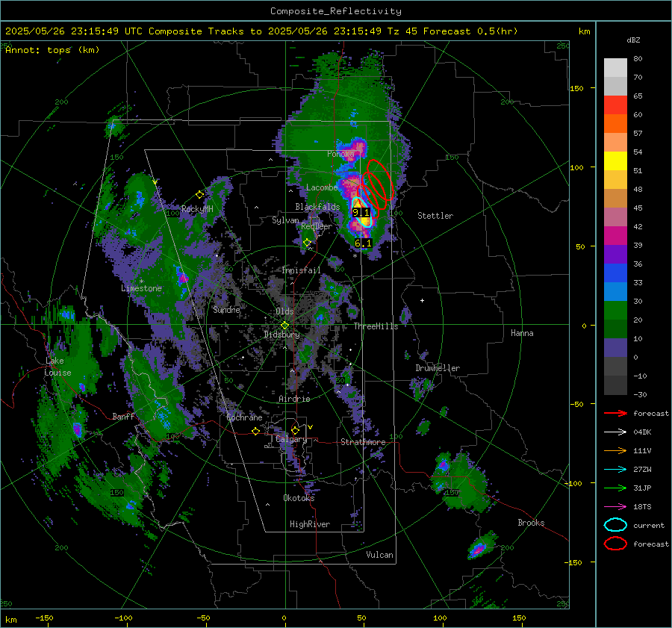Pick the orange swatch between 60 and 57
Image resolution: width=672 pixels, height=628 pixels.
(615, 123)
